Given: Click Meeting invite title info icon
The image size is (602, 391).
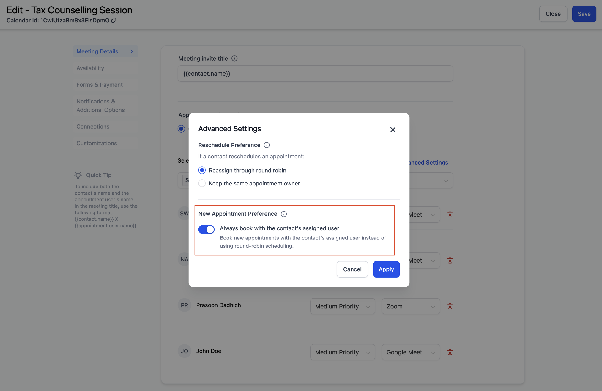Looking at the screenshot, I should click(235, 58).
